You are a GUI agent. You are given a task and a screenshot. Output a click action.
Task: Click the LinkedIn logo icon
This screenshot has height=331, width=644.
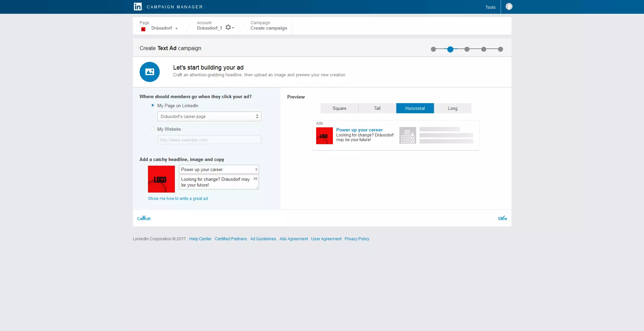click(138, 7)
